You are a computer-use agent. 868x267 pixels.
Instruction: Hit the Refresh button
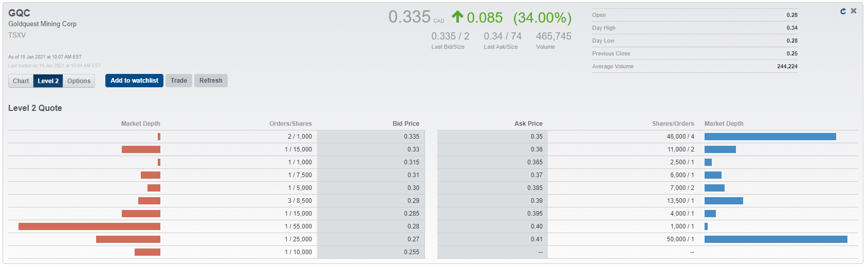click(x=211, y=81)
